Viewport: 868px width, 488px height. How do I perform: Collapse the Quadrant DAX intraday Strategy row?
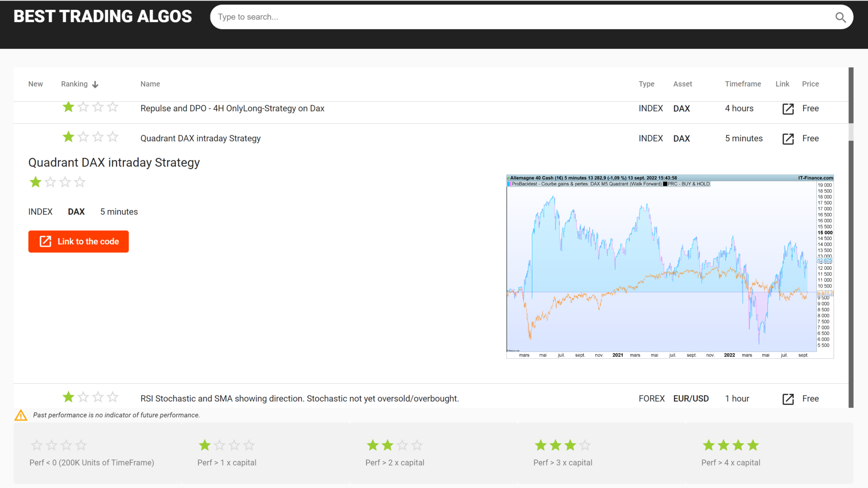tap(200, 139)
